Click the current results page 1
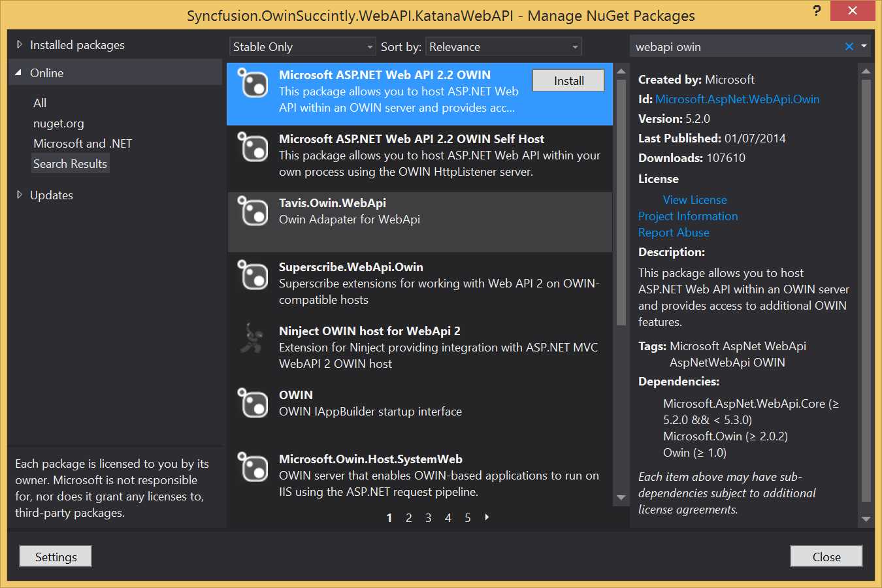This screenshot has height=588, width=882. coord(389,517)
